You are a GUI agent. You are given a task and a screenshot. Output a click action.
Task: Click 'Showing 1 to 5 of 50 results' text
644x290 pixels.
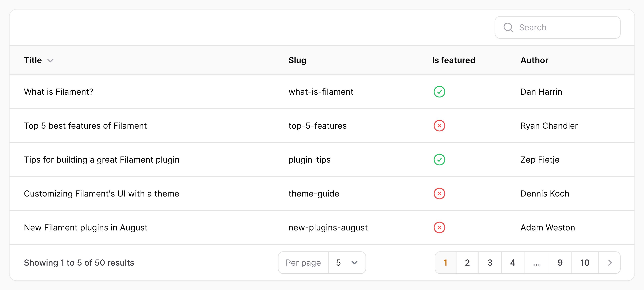(79, 263)
